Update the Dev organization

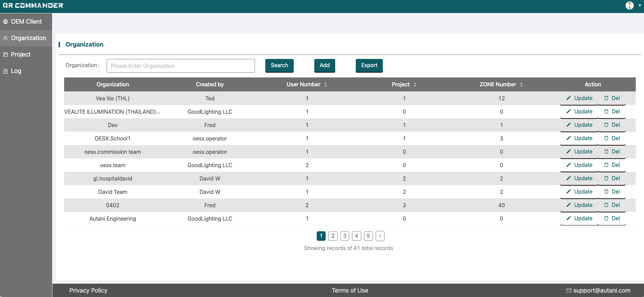tap(579, 125)
